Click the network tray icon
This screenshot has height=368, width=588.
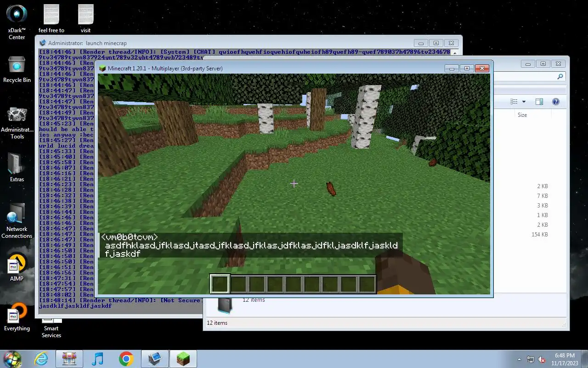click(531, 359)
